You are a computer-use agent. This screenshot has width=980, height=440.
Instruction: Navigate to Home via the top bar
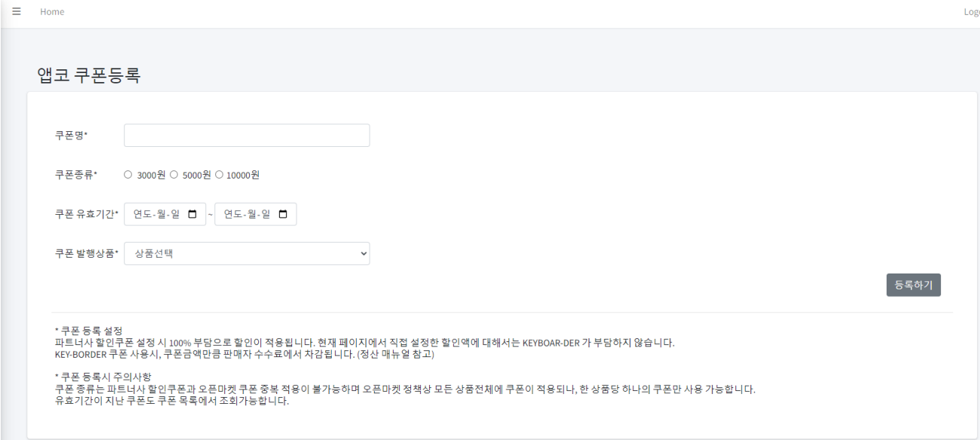pyautogui.click(x=52, y=11)
